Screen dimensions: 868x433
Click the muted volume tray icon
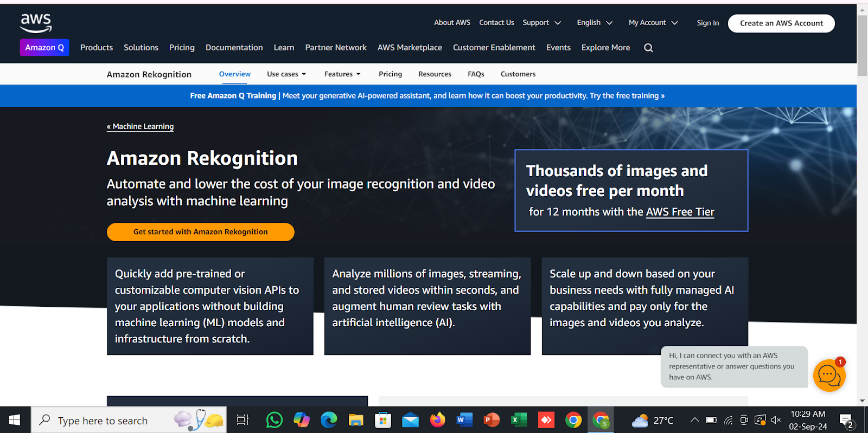tap(776, 420)
